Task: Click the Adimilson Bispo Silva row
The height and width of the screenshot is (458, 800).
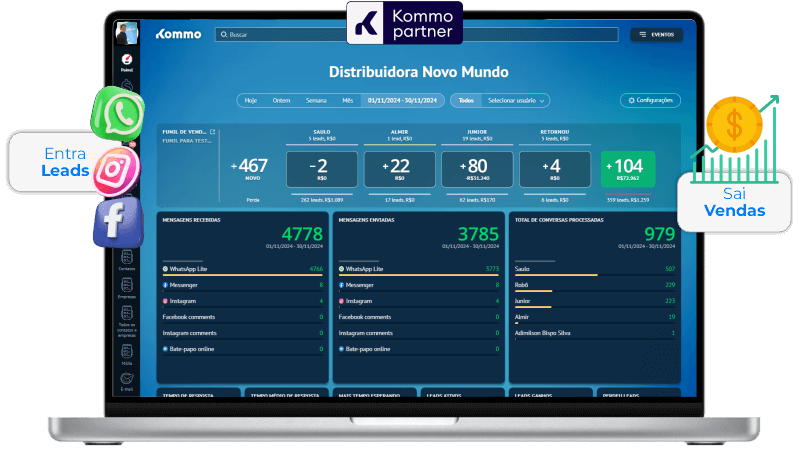Action: click(595, 333)
